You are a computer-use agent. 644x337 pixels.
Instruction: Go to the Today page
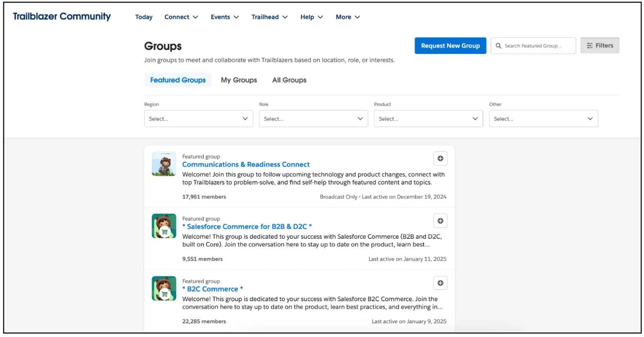coord(144,17)
